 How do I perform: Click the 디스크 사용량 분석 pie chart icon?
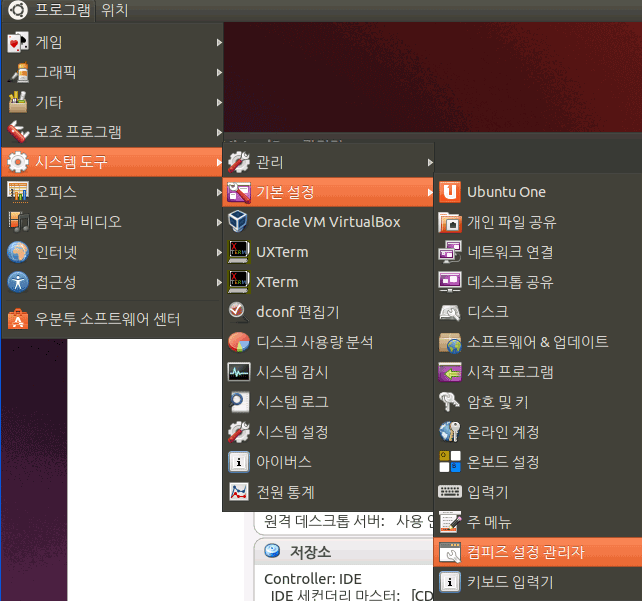tap(238, 342)
